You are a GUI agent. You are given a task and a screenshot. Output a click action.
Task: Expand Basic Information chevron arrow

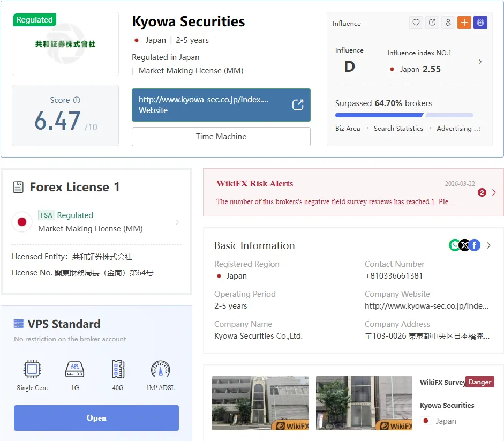(488, 245)
